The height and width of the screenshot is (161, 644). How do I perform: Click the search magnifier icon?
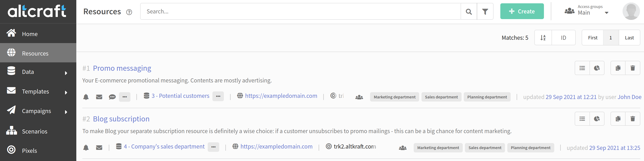coord(469,11)
